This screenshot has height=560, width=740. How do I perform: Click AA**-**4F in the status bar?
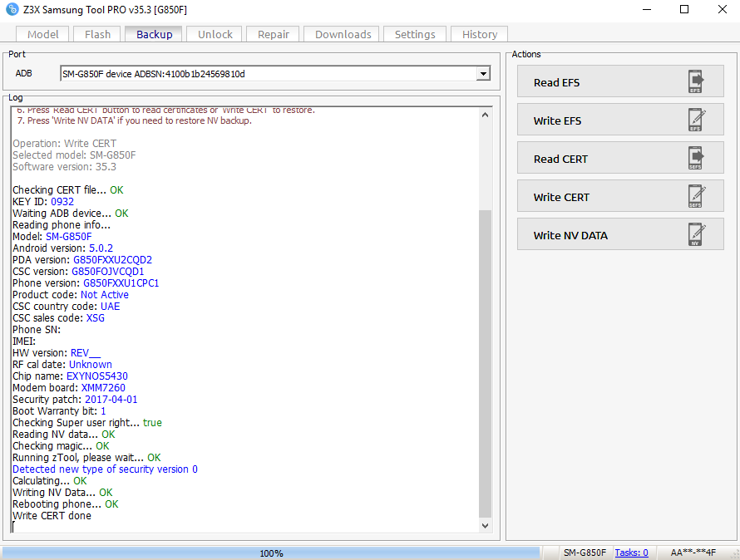pyautogui.click(x=693, y=553)
